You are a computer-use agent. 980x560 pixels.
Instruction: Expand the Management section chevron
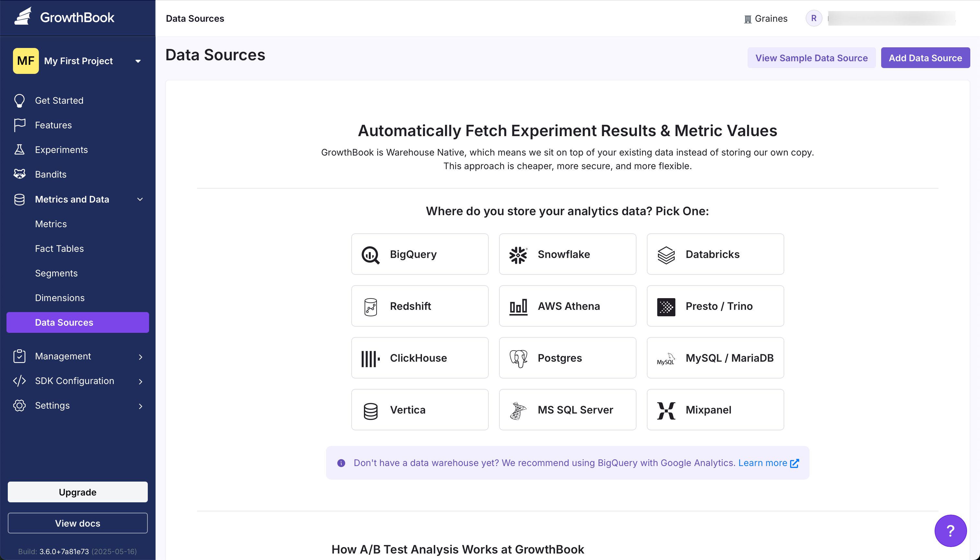point(140,357)
